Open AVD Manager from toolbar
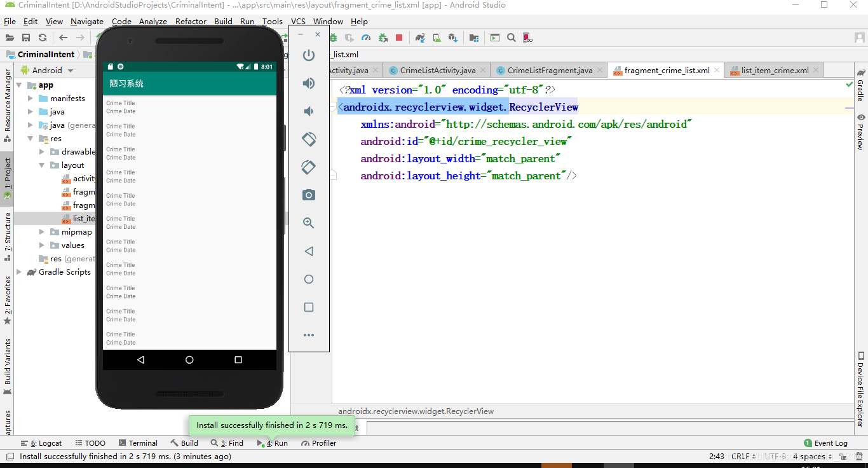Screen dimensions: 868x468 click(437, 38)
